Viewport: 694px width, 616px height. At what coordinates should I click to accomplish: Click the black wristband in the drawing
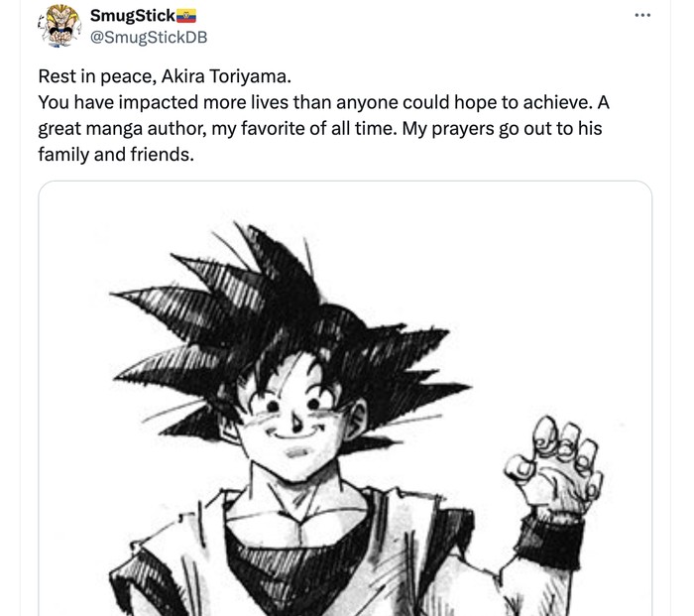[x=549, y=542]
